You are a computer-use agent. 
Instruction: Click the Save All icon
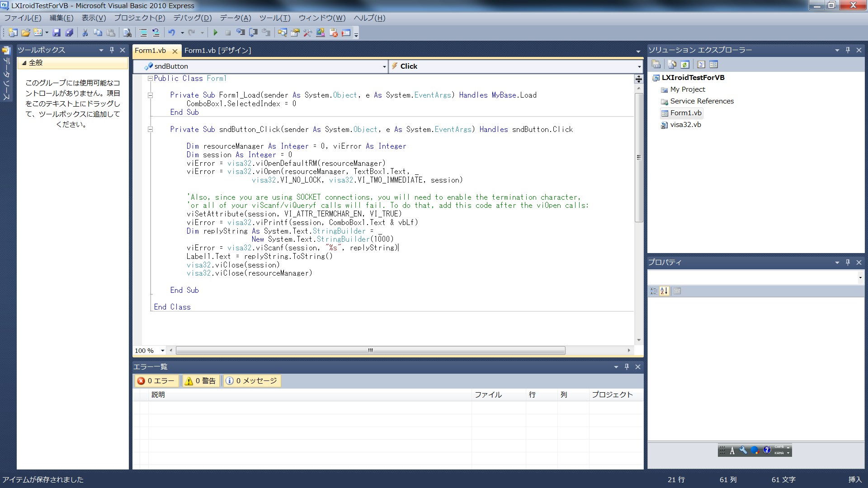(69, 33)
